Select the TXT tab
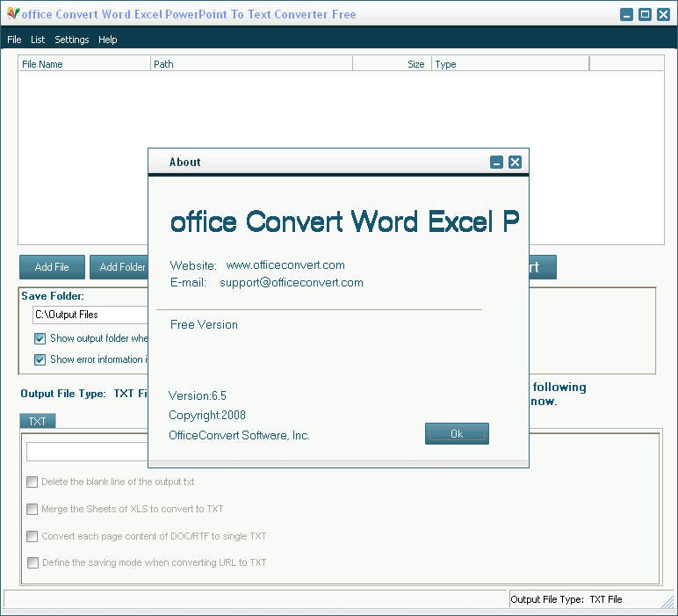Screen dimensions: 678x616 38,421
